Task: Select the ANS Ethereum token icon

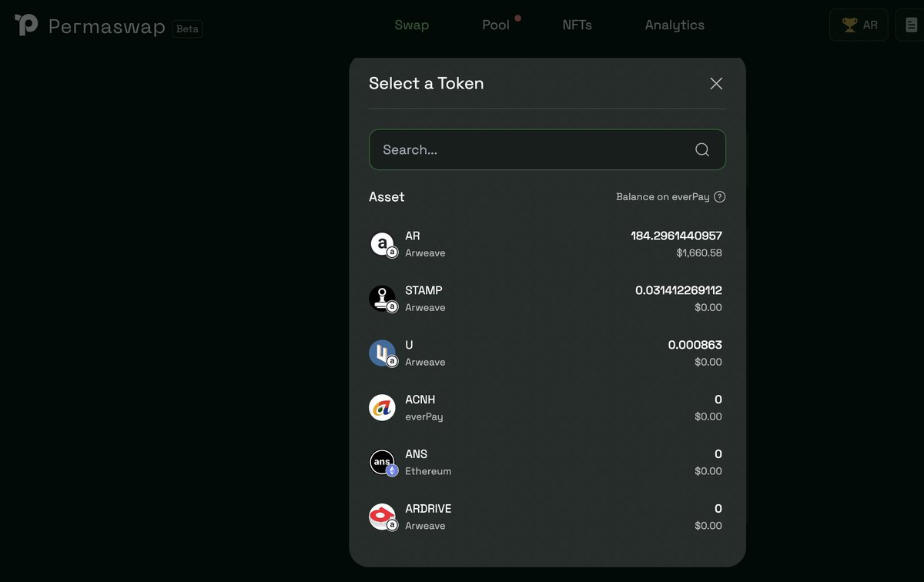Action: click(383, 462)
